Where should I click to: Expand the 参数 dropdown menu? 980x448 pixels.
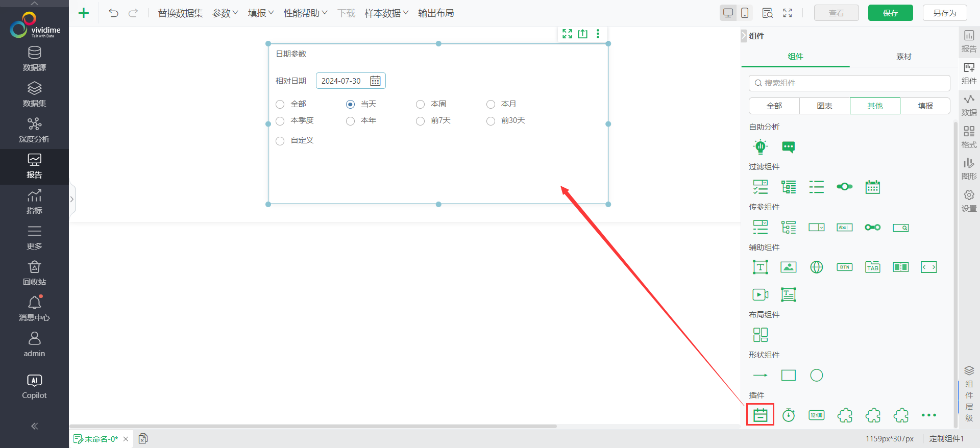click(225, 13)
